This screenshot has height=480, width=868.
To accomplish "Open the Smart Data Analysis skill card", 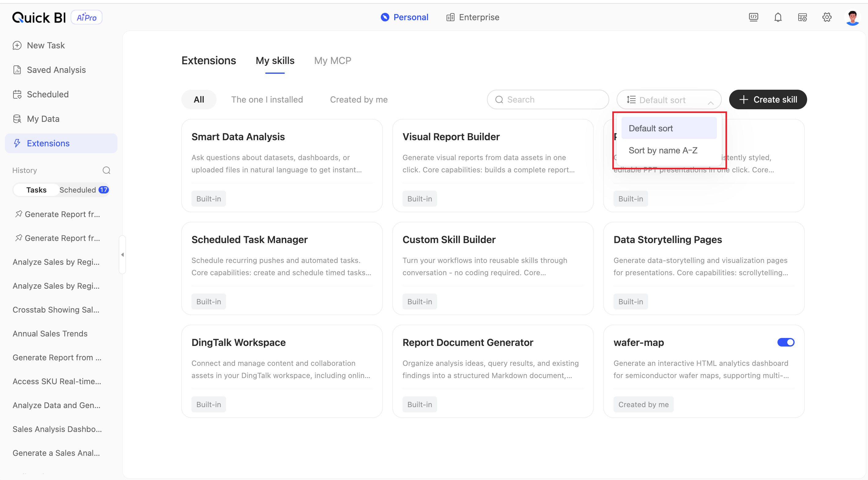I will pos(282,166).
